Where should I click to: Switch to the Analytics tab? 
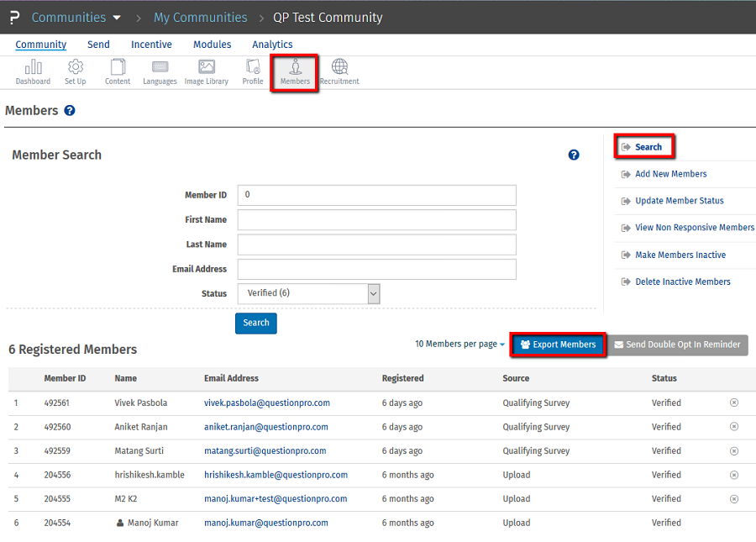[272, 45]
